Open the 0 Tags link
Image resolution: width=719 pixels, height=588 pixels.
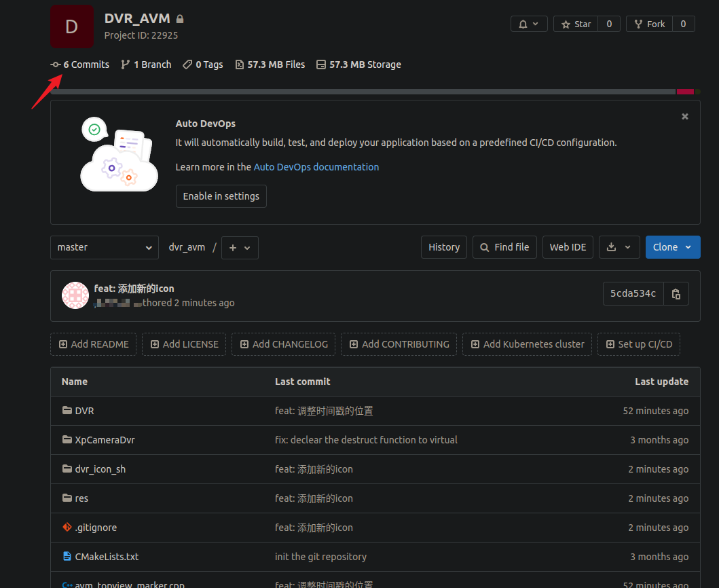tap(203, 65)
